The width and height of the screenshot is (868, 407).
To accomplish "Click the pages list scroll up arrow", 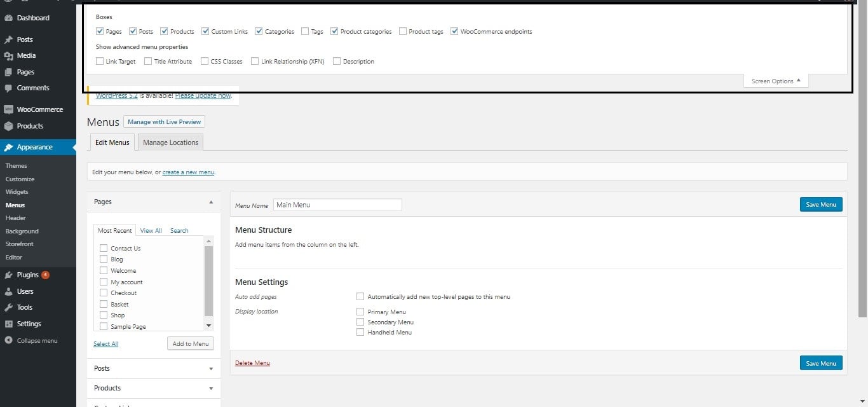I will (x=209, y=241).
